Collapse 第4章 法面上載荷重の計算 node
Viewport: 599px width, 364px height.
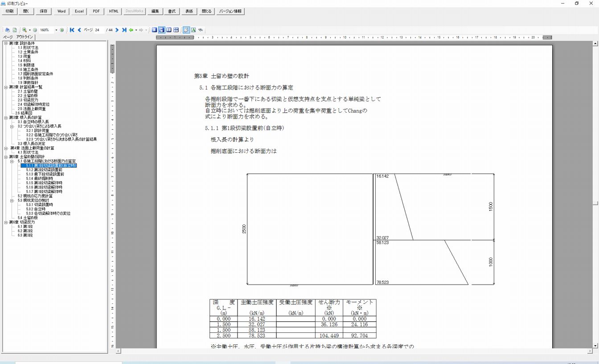click(x=6, y=148)
